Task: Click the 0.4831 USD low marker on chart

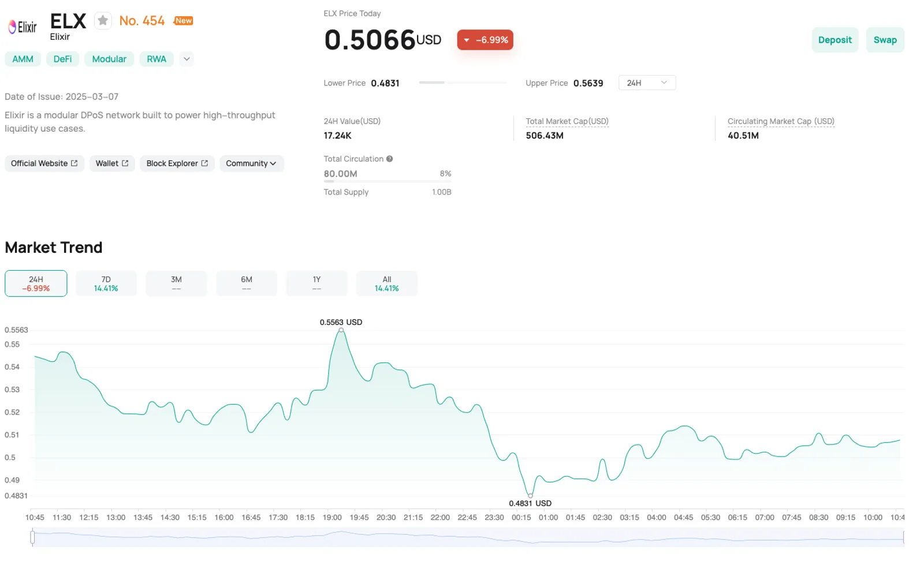Action: click(x=530, y=496)
